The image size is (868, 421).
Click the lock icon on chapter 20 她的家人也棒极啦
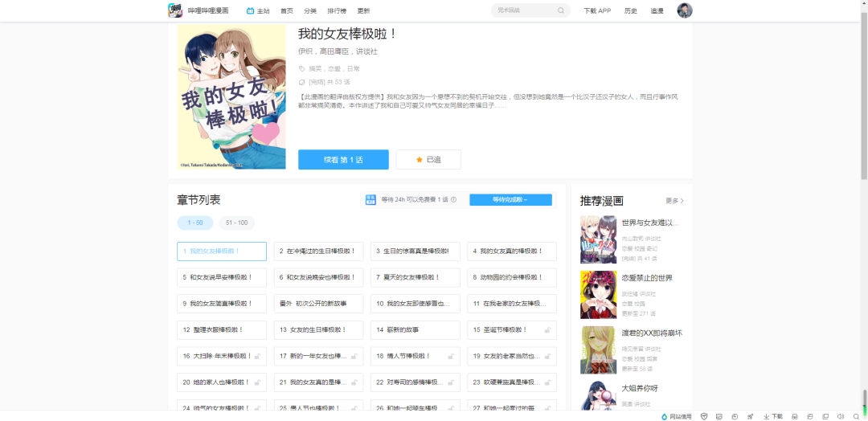tap(257, 382)
